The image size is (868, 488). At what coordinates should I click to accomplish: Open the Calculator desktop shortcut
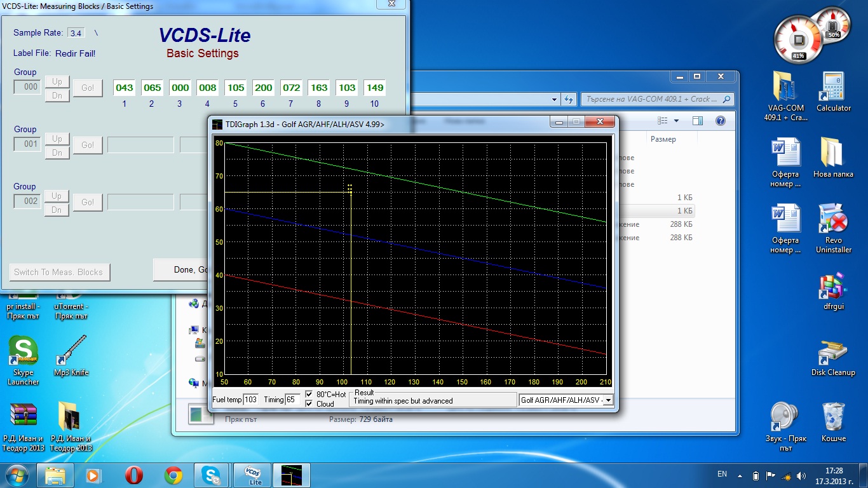pyautogui.click(x=833, y=90)
